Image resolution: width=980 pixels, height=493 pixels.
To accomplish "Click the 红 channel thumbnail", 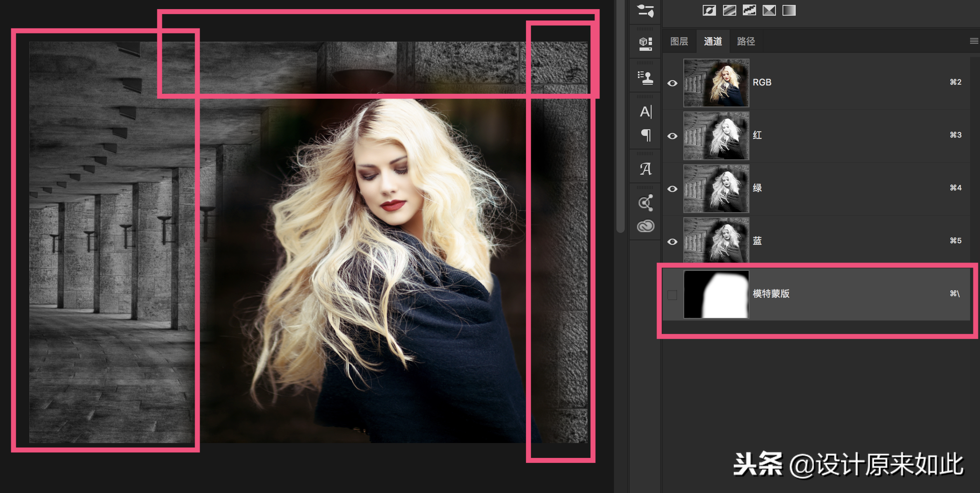I will tap(716, 136).
